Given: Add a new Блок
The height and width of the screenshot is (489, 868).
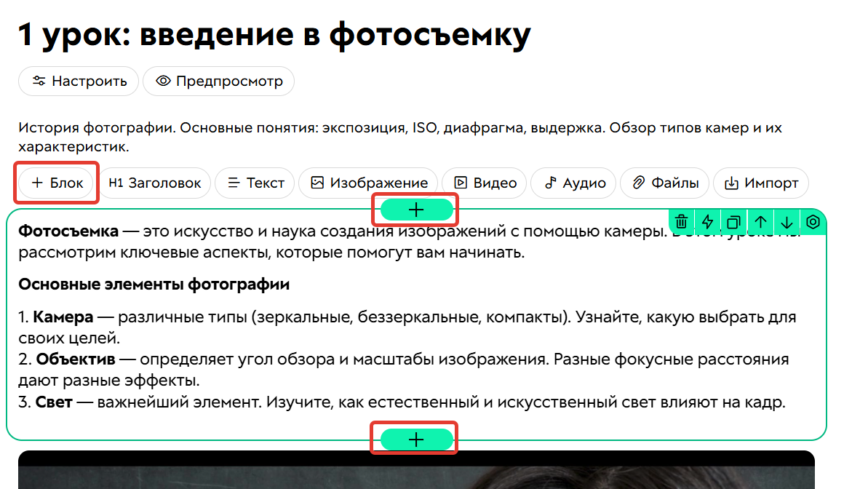Looking at the screenshot, I should coord(57,183).
